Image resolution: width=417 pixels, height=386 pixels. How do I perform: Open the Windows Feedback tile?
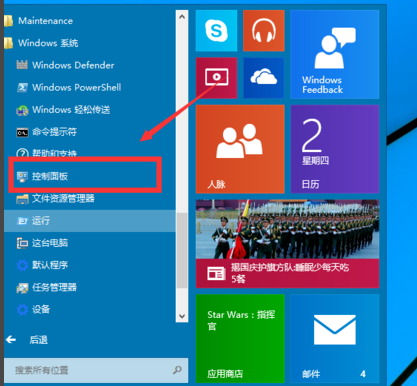click(x=335, y=54)
